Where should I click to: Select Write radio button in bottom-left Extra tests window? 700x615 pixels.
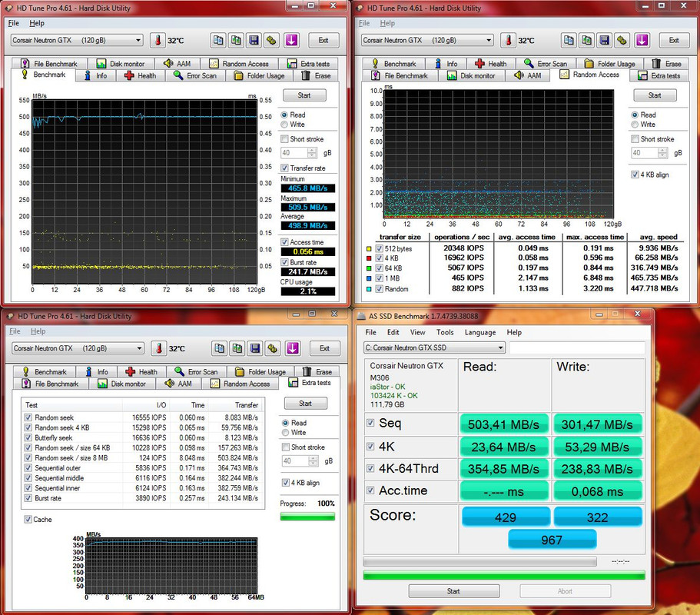pyautogui.click(x=285, y=433)
